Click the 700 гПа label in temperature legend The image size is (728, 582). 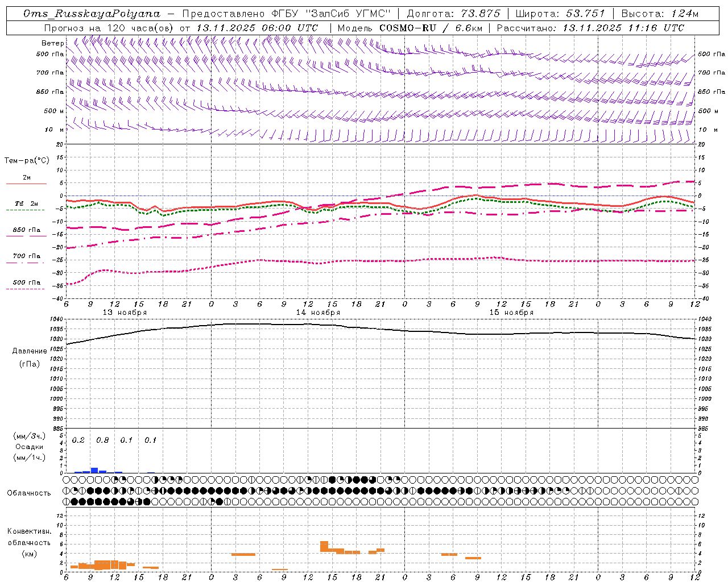pos(27,256)
